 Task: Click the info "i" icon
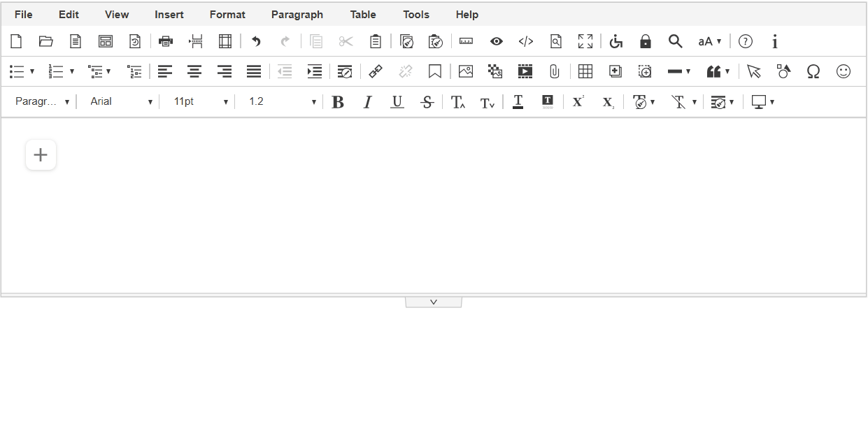tap(775, 41)
